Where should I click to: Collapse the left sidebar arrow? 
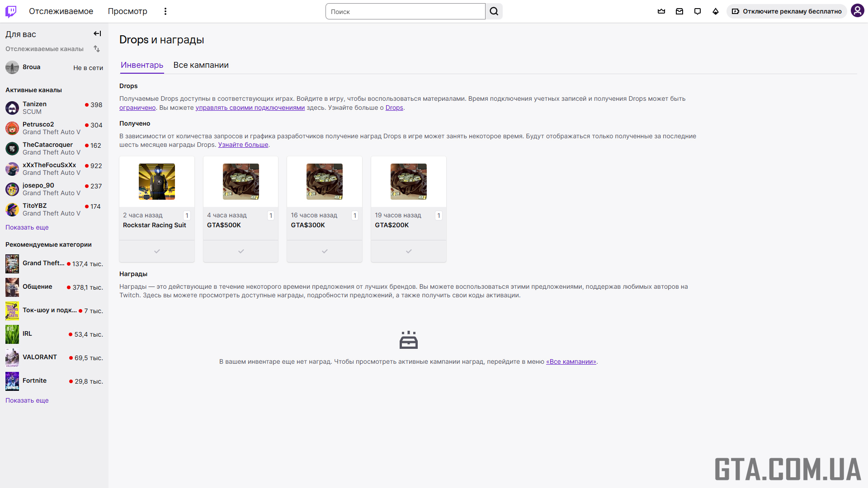(x=97, y=33)
